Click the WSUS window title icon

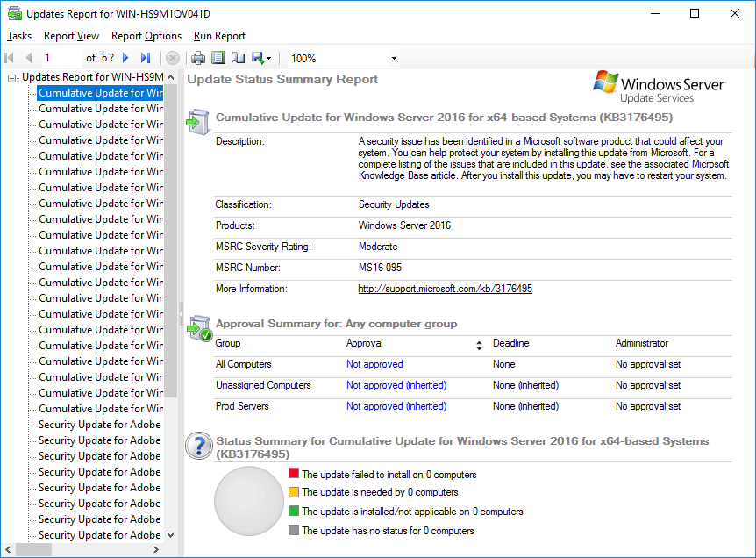click(14, 13)
